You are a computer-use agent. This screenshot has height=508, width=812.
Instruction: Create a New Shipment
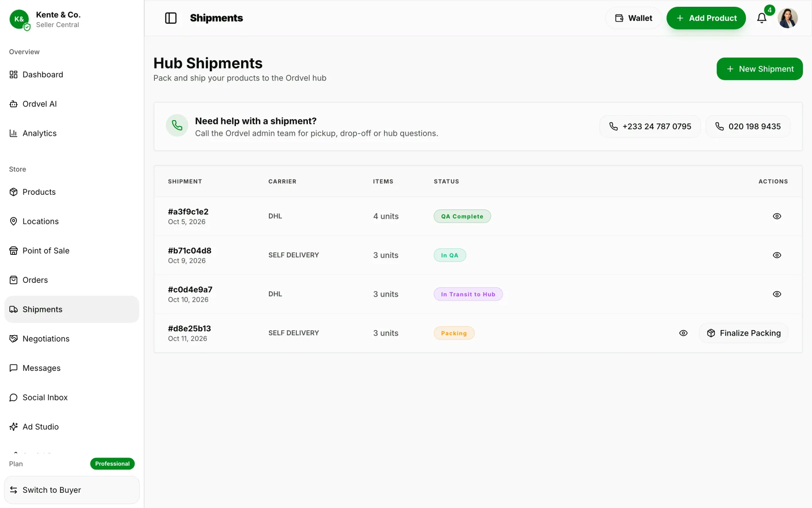click(760, 69)
